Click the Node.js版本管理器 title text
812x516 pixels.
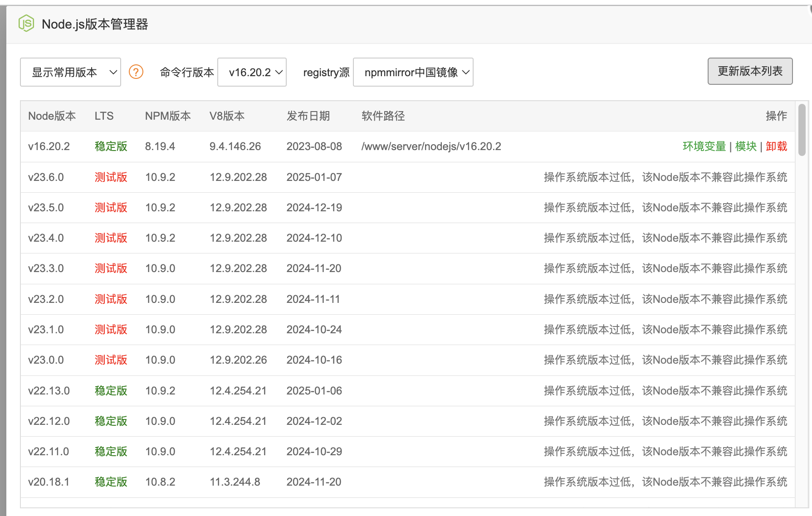95,24
